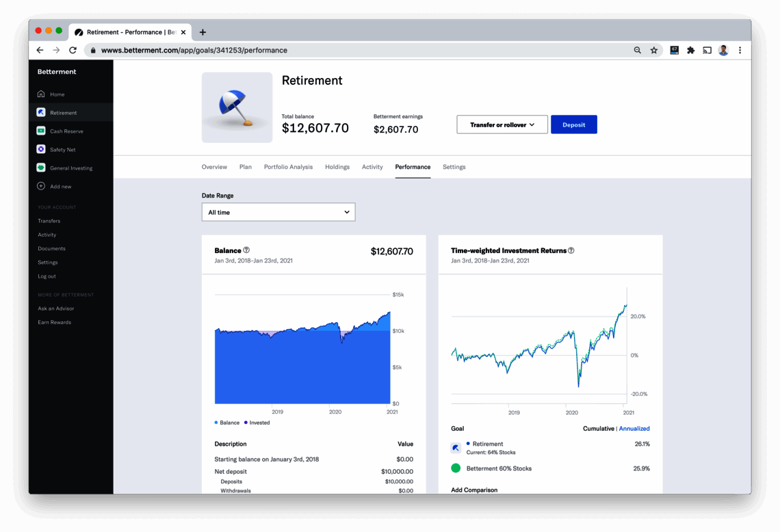
Task: Click the blue Deposit button
Action: click(573, 125)
